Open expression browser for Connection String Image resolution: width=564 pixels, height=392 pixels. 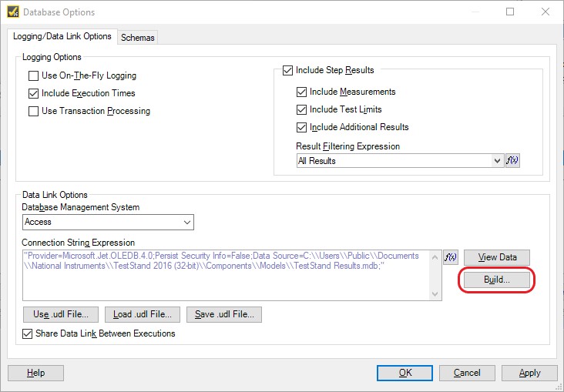[451, 257]
